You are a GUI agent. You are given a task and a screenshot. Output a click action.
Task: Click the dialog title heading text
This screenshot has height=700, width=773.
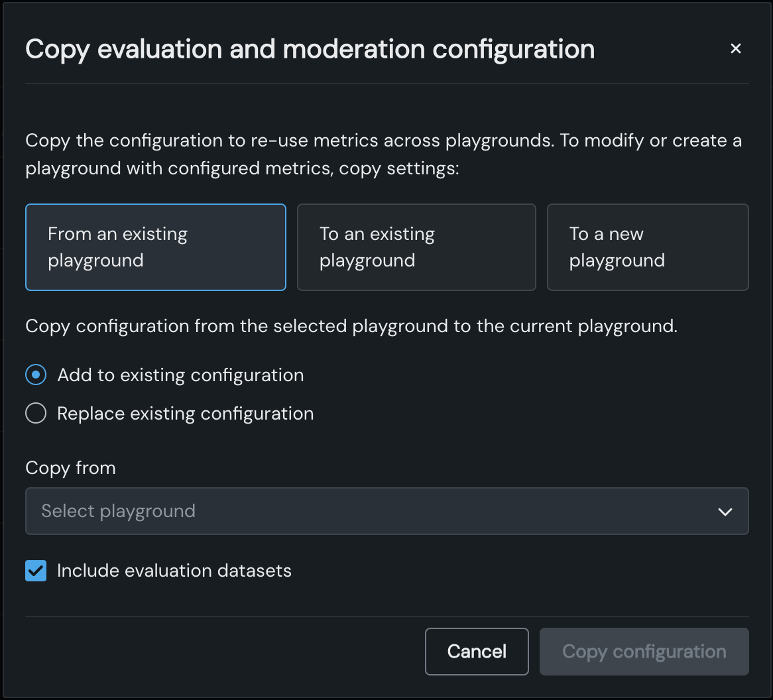pyautogui.click(x=310, y=50)
